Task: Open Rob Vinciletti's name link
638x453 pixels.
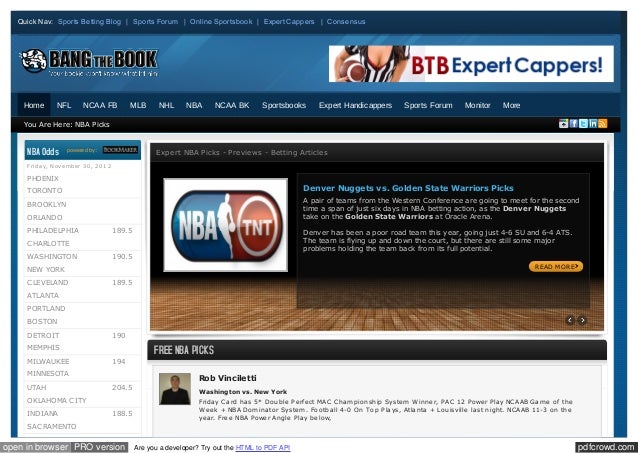Action: (228, 378)
